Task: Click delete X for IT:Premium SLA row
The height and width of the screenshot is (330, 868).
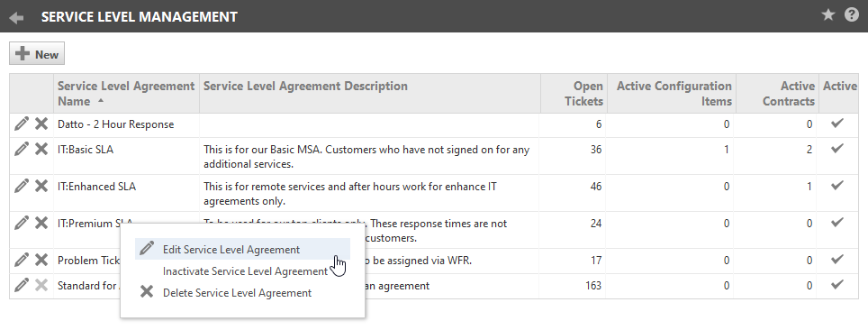Action: pyautogui.click(x=41, y=223)
